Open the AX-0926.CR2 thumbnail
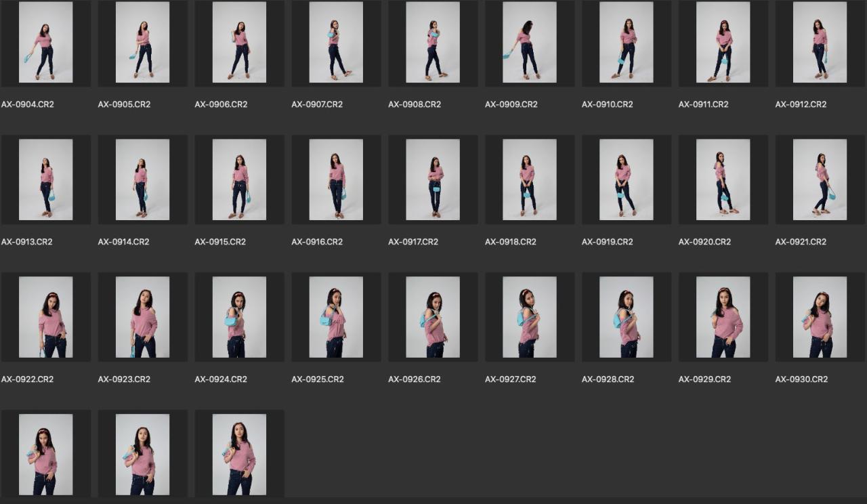Image resolution: width=867 pixels, height=504 pixels. coord(433,317)
